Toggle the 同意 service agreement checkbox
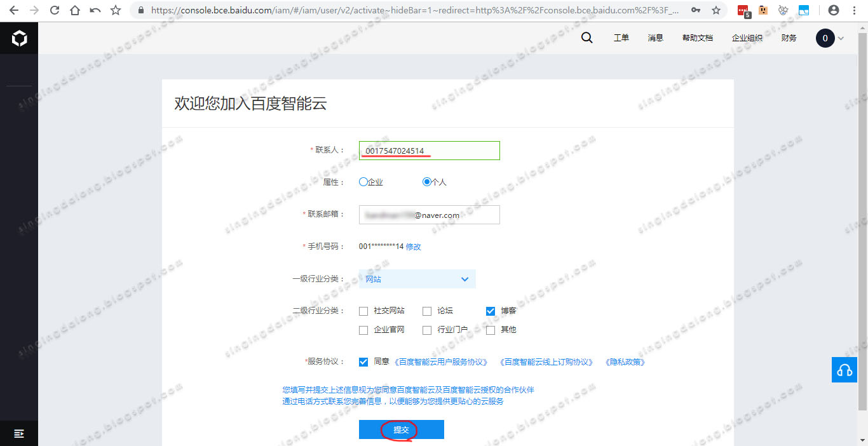 (363, 362)
